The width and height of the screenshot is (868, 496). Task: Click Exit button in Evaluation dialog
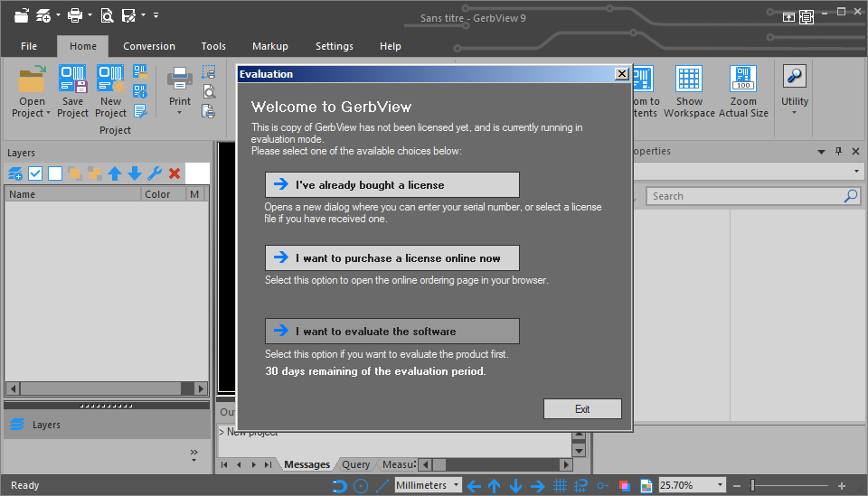coord(582,409)
